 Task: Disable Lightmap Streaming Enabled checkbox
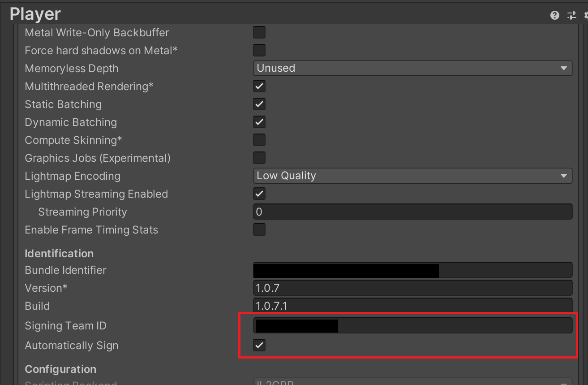(259, 194)
